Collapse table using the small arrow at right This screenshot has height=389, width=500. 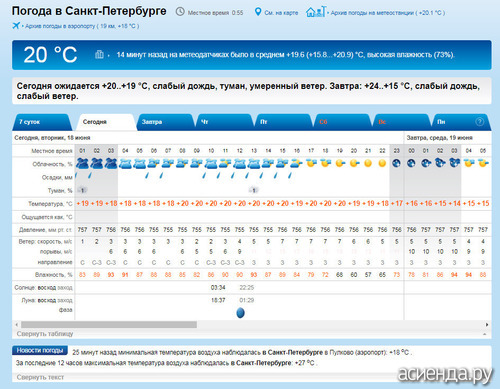click(485, 334)
